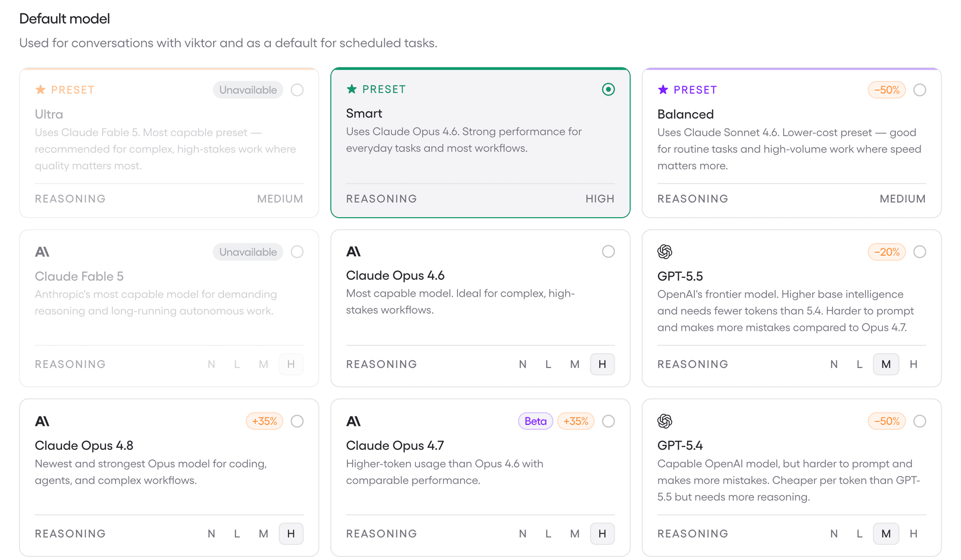Choose the GPT-5.5 model radio button
The image size is (961, 560).
tap(919, 252)
